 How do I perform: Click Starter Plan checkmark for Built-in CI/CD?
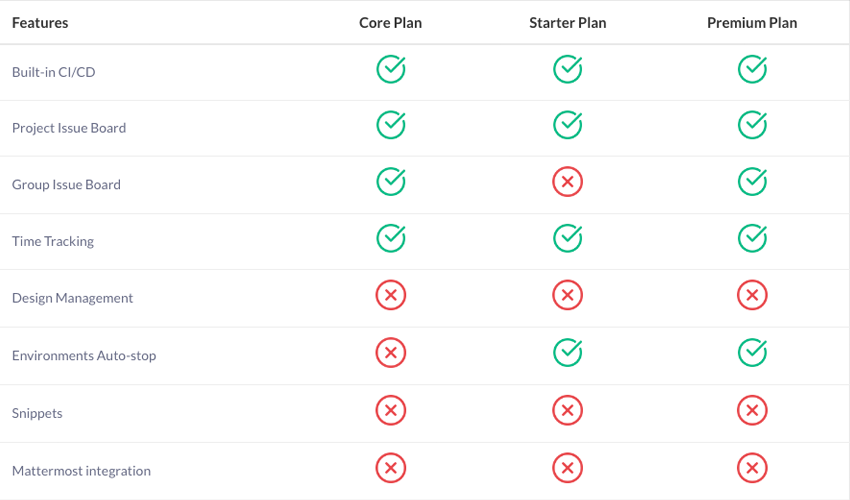[x=568, y=69]
